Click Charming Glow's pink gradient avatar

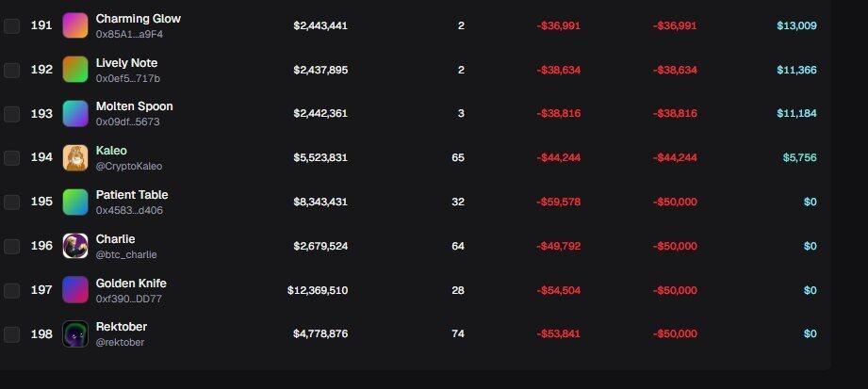point(75,25)
